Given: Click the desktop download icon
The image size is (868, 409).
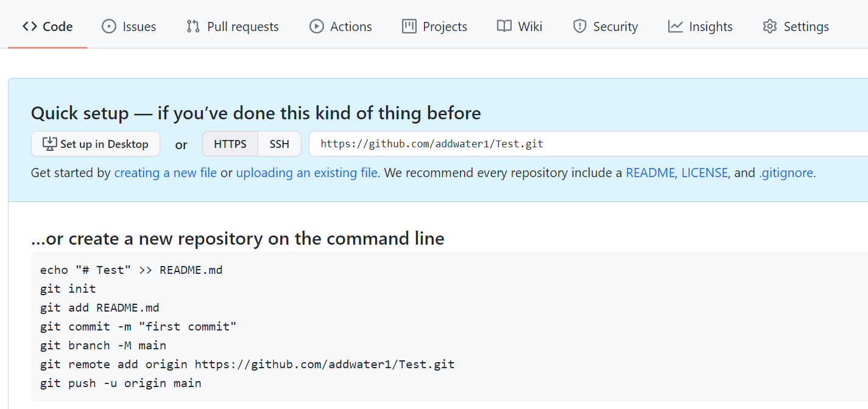Looking at the screenshot, I should 49,144.
